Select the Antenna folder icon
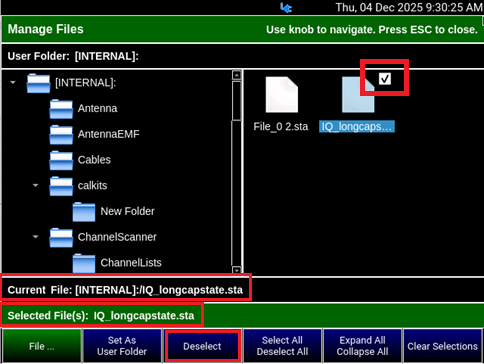This screenshot has width=484, height=364. [x=61, y=109]
